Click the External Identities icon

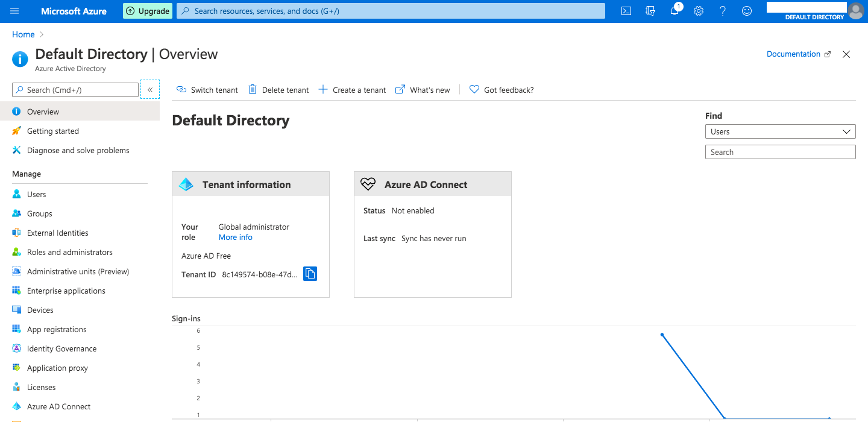[16, 233]
